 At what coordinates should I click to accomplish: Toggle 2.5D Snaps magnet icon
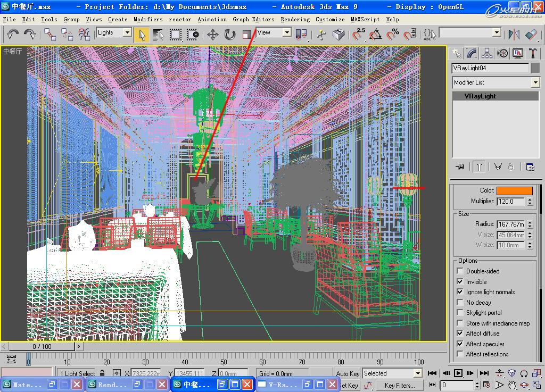(x=358, y=35)
